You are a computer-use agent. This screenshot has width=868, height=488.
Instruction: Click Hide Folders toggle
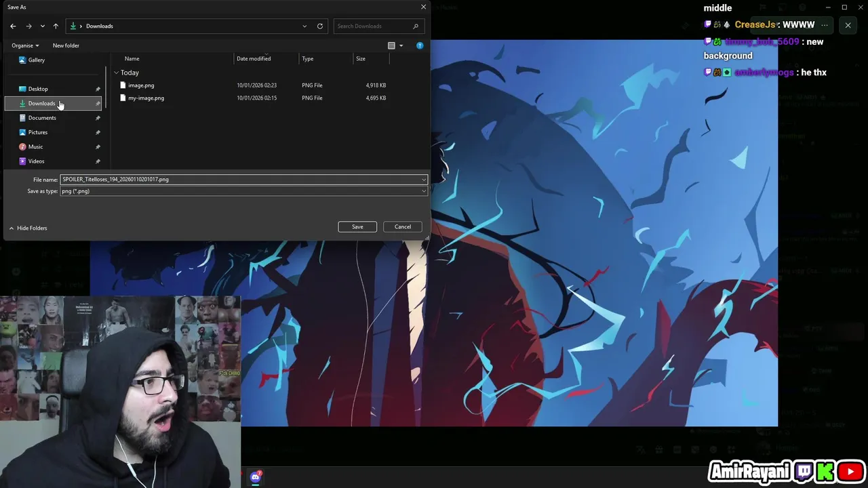[x=28, y=228]
